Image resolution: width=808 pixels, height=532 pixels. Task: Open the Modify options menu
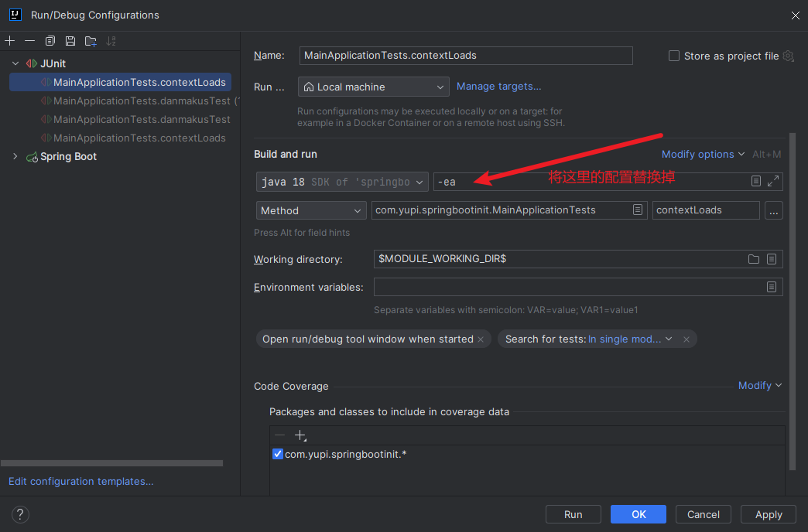(x=703, y=154)
